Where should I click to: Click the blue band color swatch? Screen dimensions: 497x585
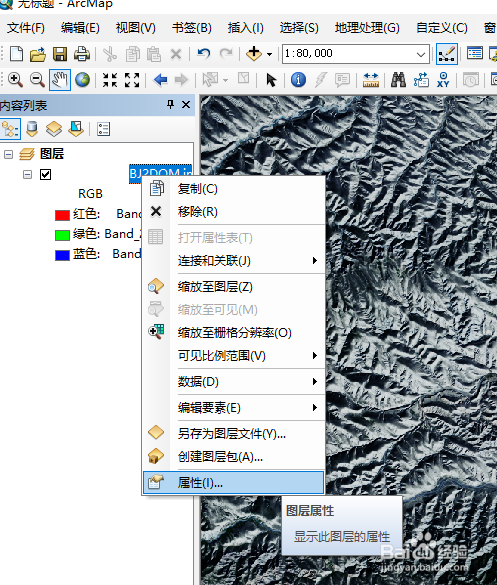click(x=62, y=255)
